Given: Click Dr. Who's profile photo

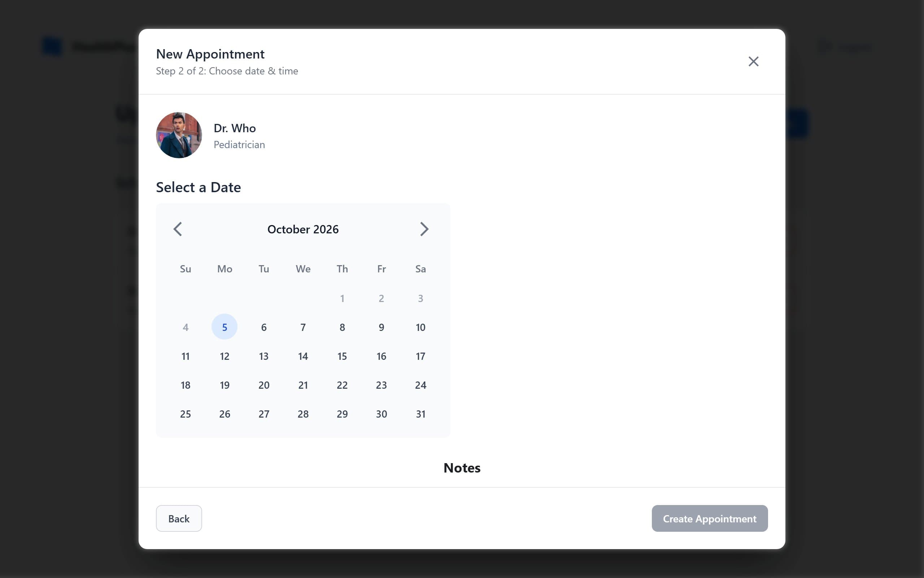Looking at the screenshot, I should click(179, 135).
